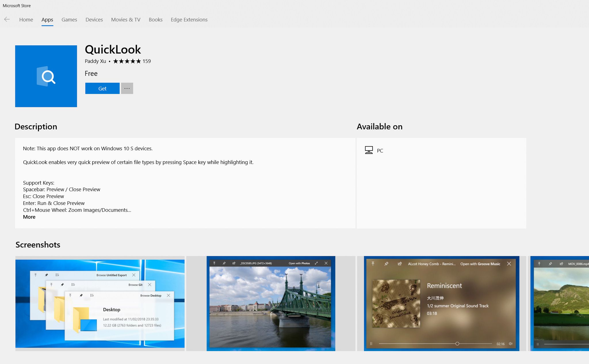Image resolution: width=589 pixels, height=364 pixels.
Task: Click fullscreen expand icon in photo screenshot
Action: tap(316, 263)
